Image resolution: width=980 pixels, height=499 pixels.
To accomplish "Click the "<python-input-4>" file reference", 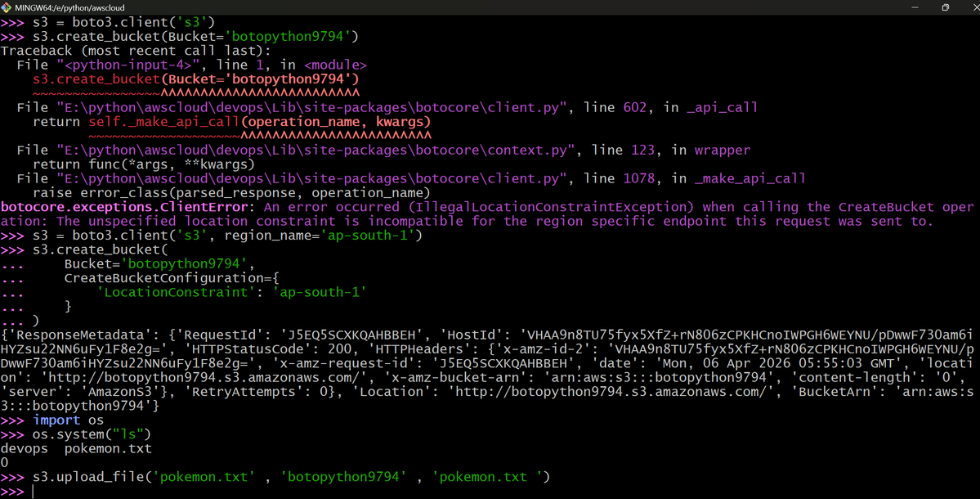I will (128, 65).
